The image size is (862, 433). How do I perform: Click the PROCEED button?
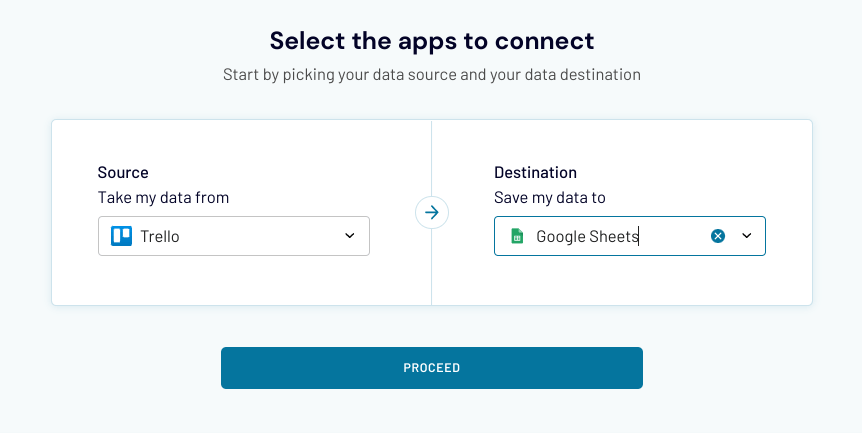pyautogui.click(x=432, y=368)
